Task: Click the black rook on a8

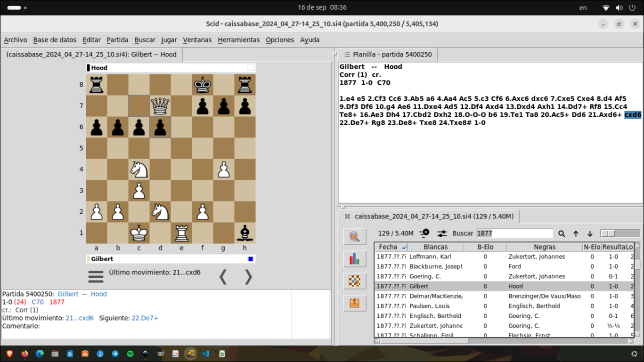Action: click(97, 85)
